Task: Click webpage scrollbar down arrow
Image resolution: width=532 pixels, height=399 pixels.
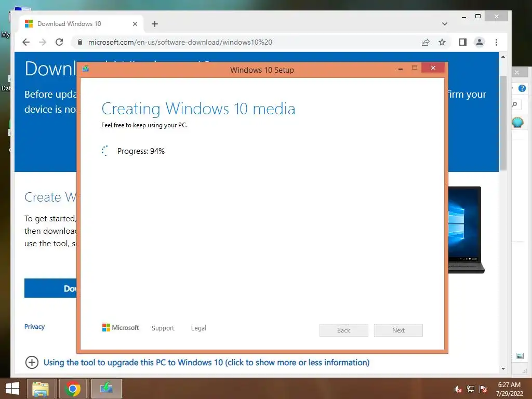Action: point(503,369)
